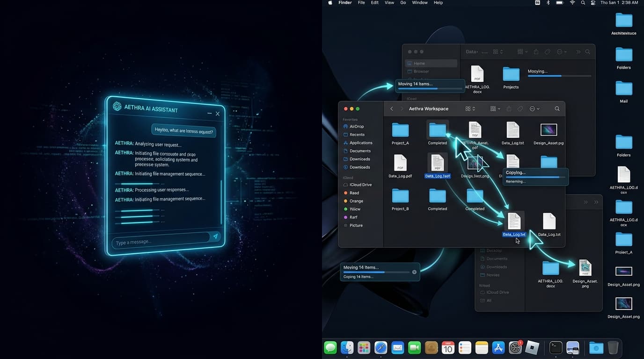Click the tag icon in Aethra Workspace toolbar
Screen dimensions: 644x359
tap(520, 108)
